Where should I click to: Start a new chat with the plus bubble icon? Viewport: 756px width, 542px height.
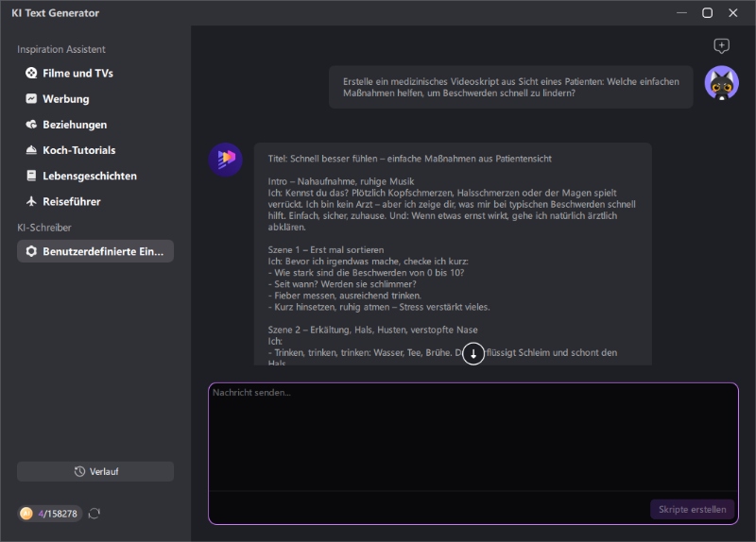(721, 45)
